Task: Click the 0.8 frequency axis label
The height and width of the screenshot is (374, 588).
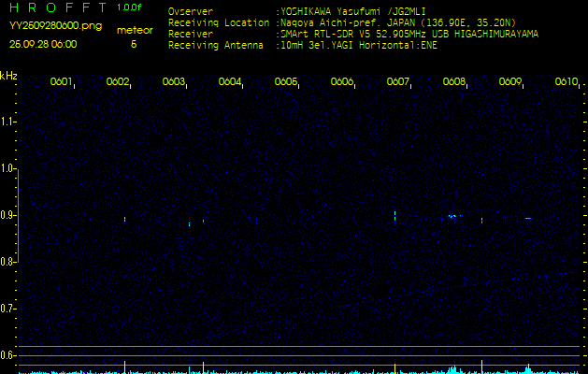Action: pos(7,262)
